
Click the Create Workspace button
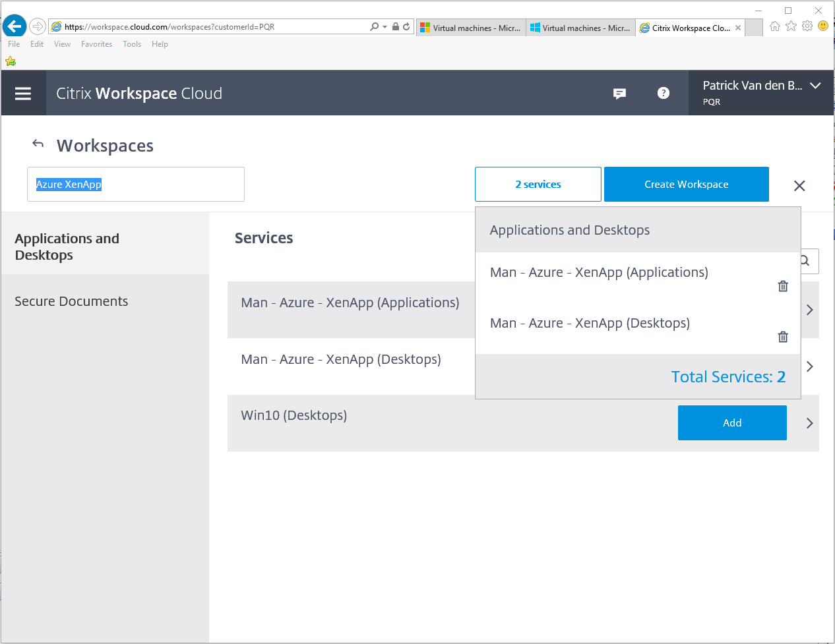click(x=687, y=185)
